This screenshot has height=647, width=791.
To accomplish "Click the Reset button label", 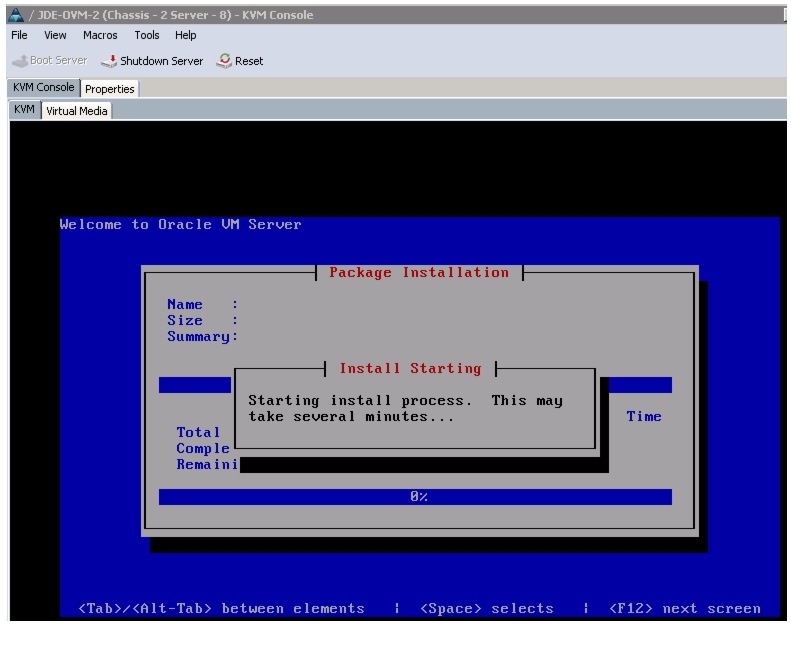I will click(249, 61).
